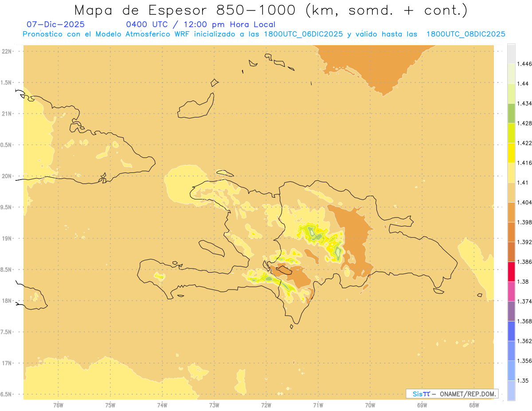Click the '19N' latitude axis label
Image resolution: width=532 pixels, height=411 pixels.
coord(7,238)
